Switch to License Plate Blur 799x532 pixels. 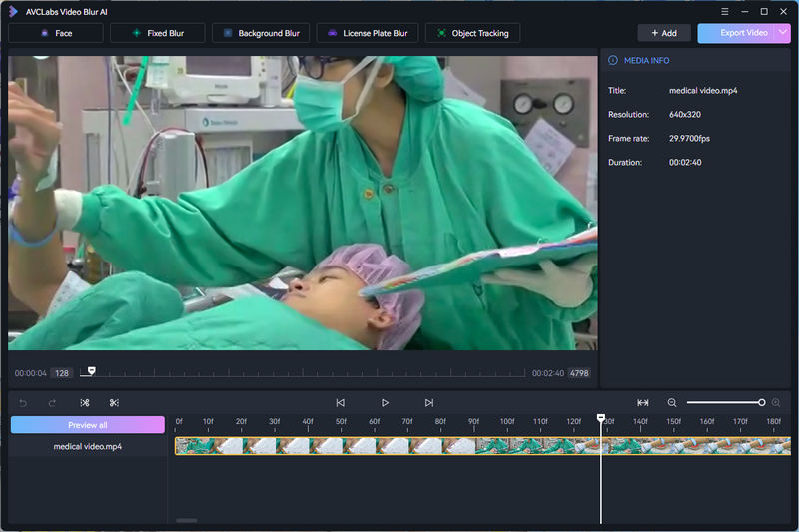tap(368, 33)
